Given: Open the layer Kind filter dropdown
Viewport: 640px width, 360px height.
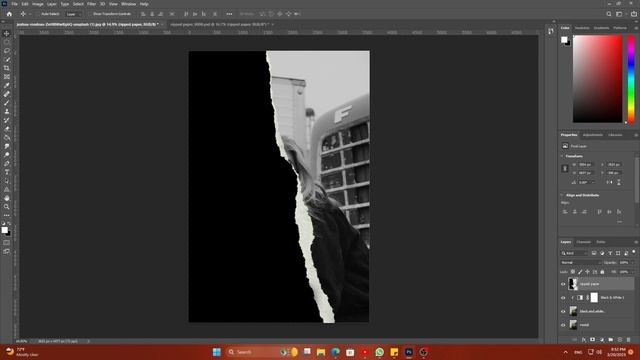Looking at the screenshot, I should pyautogui.click(x=575, y=253).
